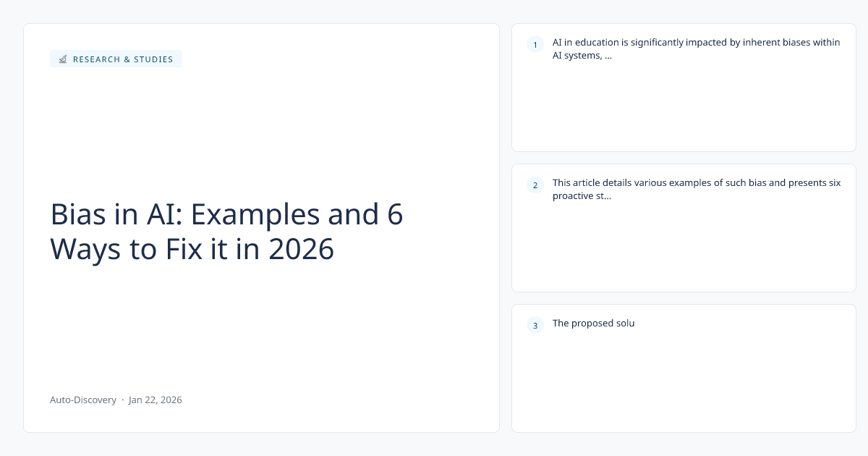Select the number 3 badge
This screenshot has height=456, width=868.
[535, 326]
